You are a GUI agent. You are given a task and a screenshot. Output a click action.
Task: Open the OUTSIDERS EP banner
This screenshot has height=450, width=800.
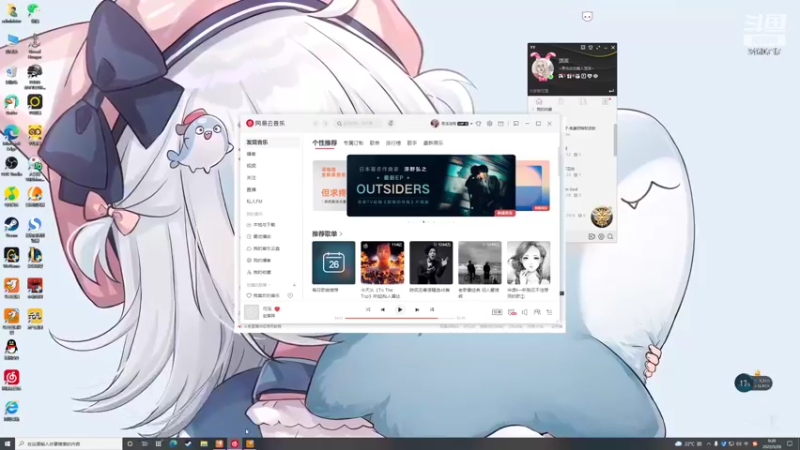tap(431, 186)
